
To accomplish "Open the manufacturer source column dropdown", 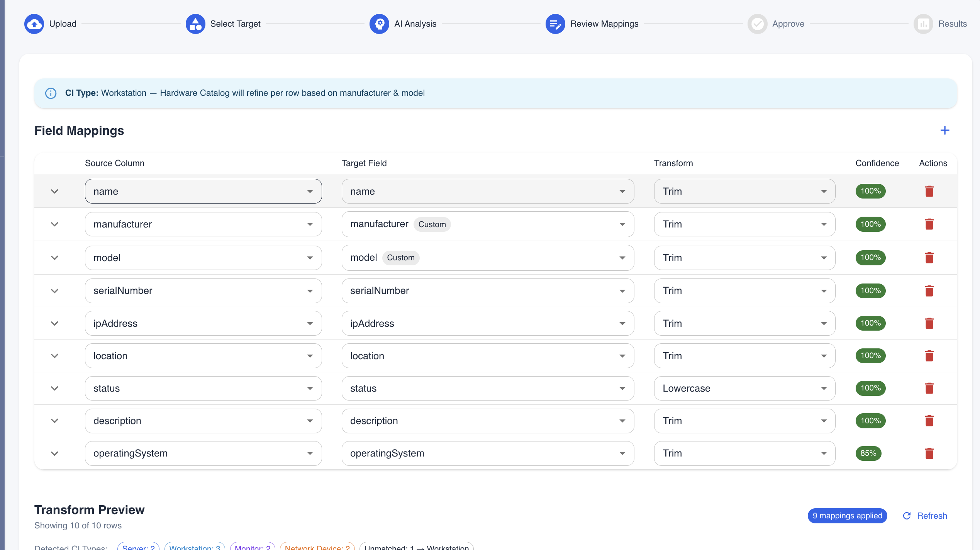I will point(203,224).
